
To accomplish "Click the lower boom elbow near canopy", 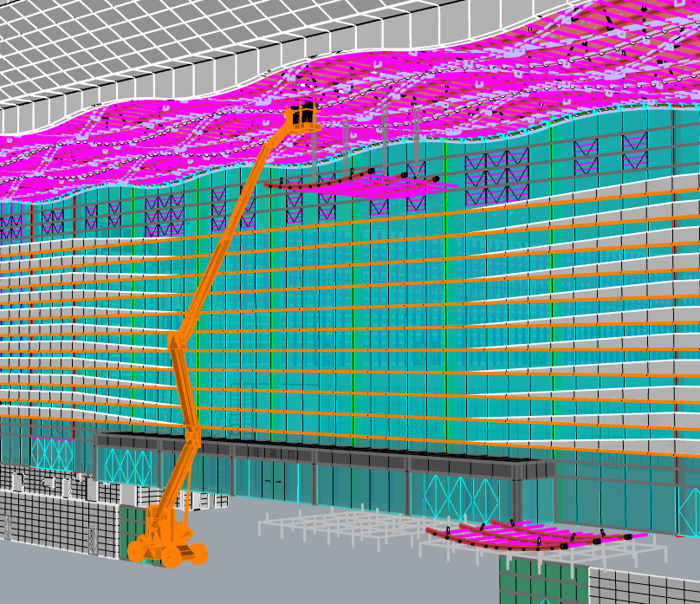I will (x=191, y=436).
